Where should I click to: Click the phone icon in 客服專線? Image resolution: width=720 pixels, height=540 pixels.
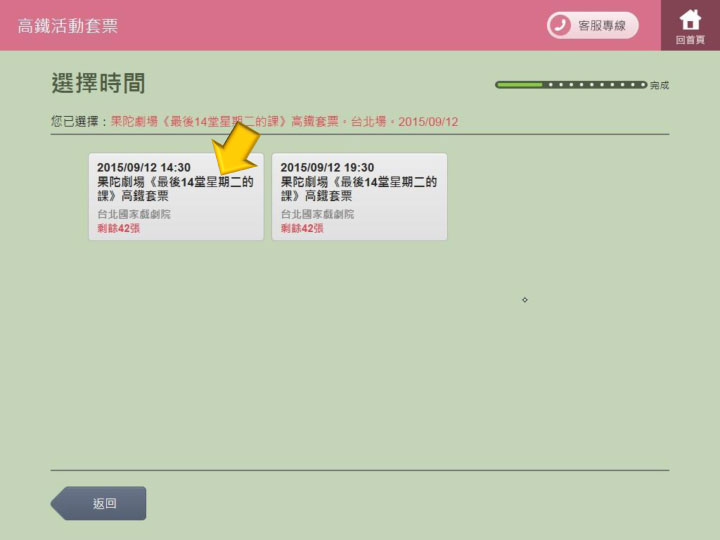point(560,25)
